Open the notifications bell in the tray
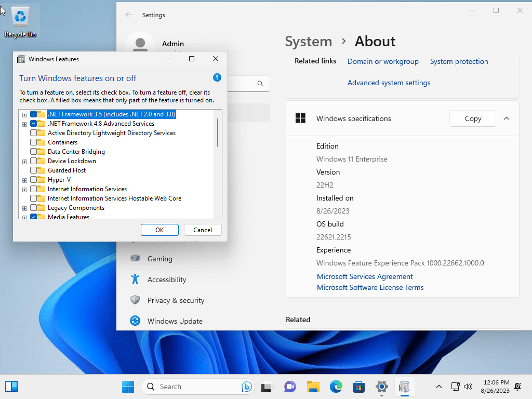This screenshot has width=532, height=399. tap(518, 387)
